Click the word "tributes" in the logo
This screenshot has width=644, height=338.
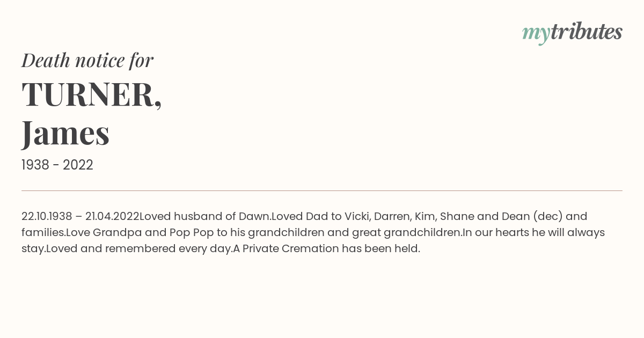click(x=587, y=32)
